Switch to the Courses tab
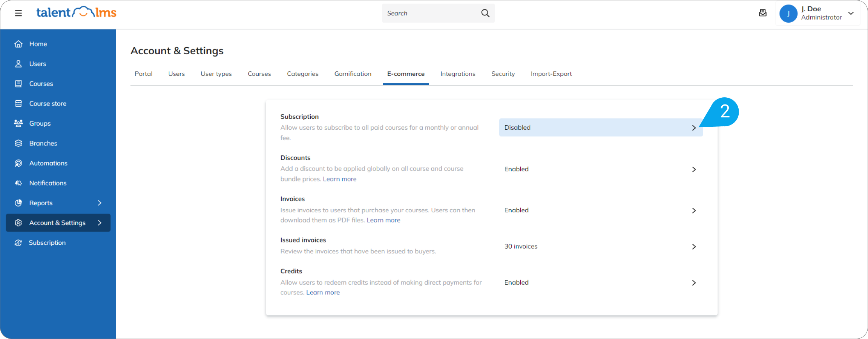The width and height of the screenshot is (868, 339). pyautogui.click(x=259, y=74)
